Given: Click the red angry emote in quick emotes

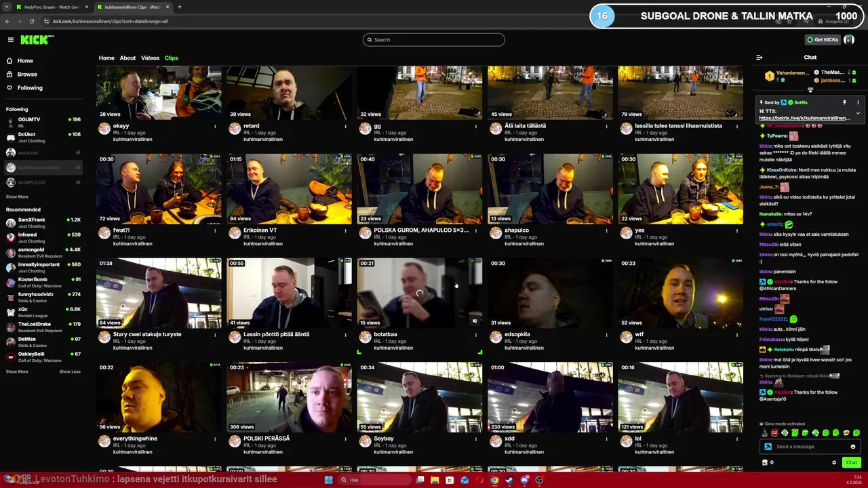Looking at the screenshot, I should pos(774,432).
